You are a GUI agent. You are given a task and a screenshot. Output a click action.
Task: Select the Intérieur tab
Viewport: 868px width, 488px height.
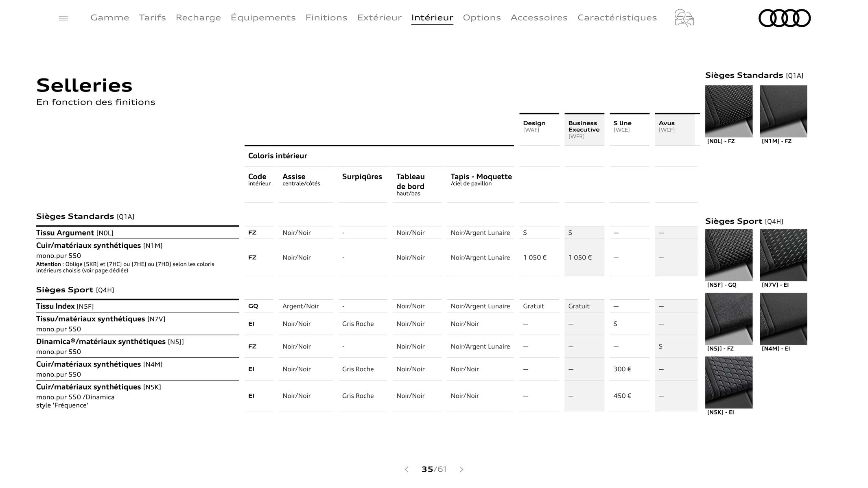[432, 17]
